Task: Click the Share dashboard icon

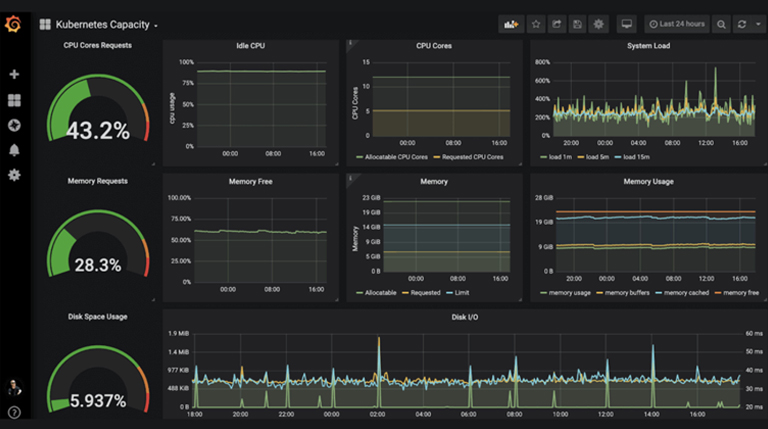Action: [x=557, y=24]
